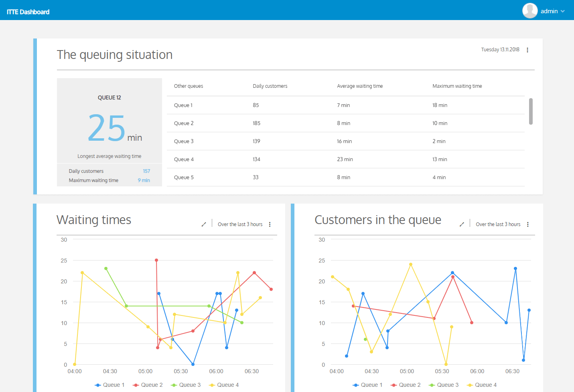Toggle Queue 1 legend in Waiting times
The height and width of the screenshot is (392, 574).
(110, 385)
